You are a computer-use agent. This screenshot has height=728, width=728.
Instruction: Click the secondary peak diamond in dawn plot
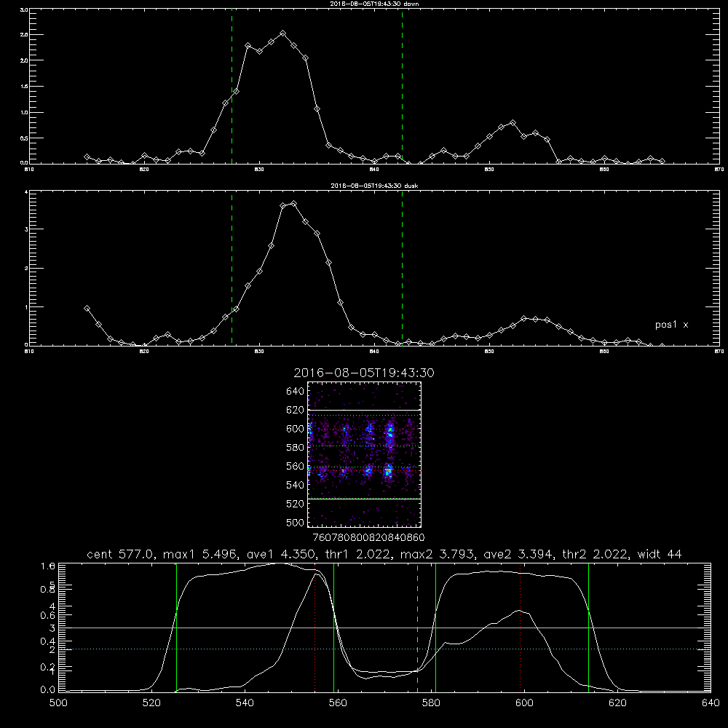tap(513, 122)
